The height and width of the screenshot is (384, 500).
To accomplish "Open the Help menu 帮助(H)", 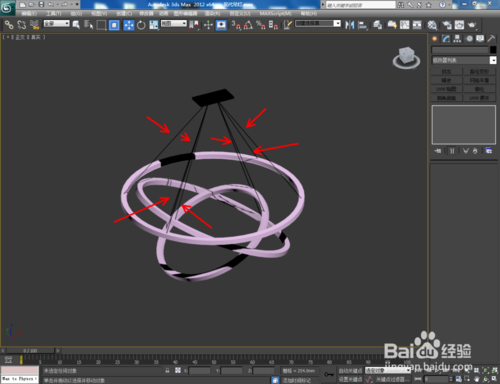I will [x=309, y=13].
